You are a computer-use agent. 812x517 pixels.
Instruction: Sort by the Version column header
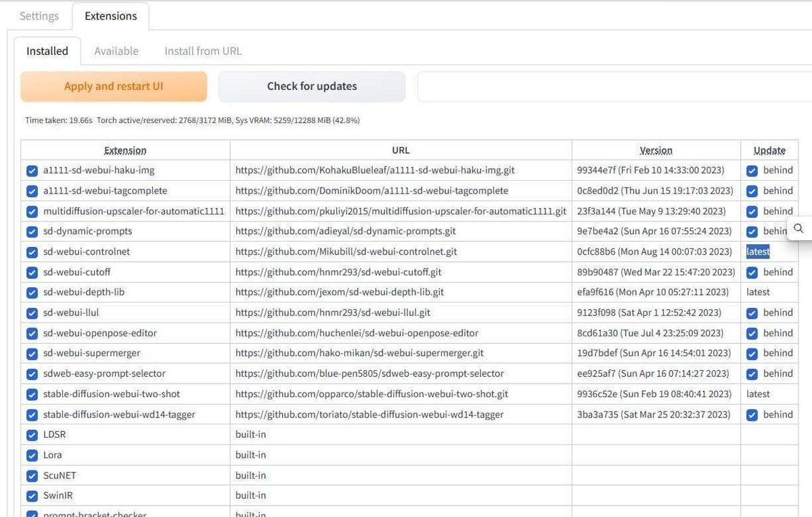(656, 150)
